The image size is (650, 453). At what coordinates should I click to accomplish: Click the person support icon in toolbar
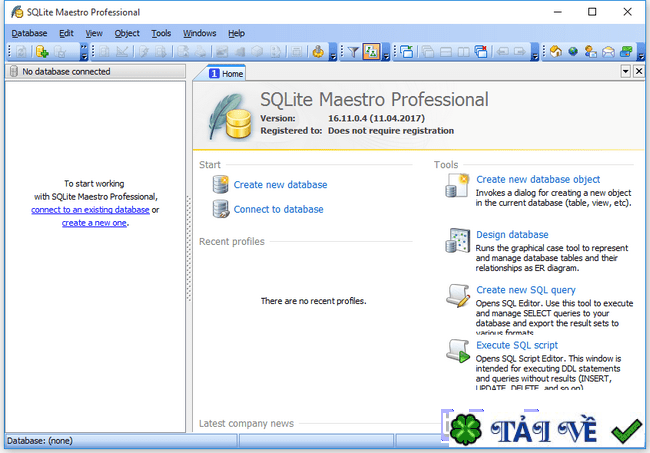tap(590, 52)
